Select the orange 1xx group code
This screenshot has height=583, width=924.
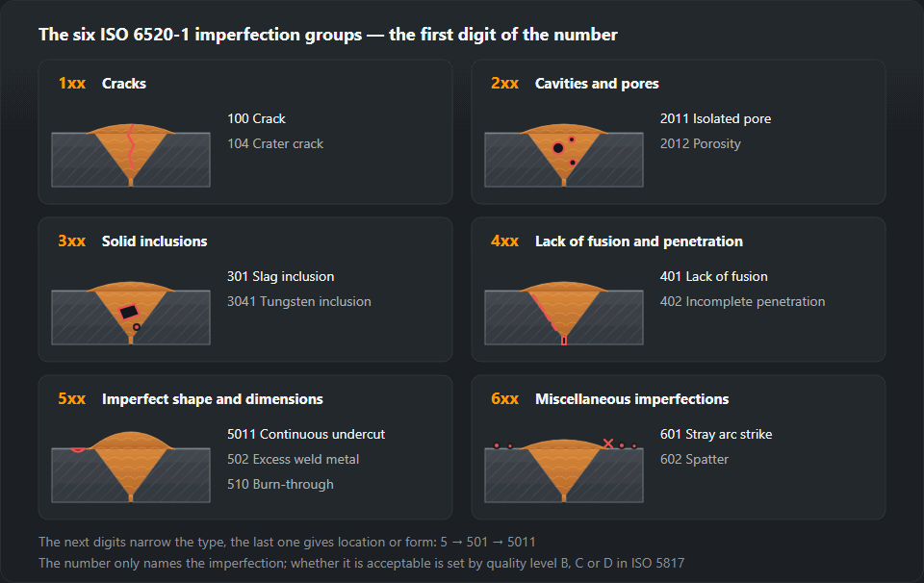72,84
